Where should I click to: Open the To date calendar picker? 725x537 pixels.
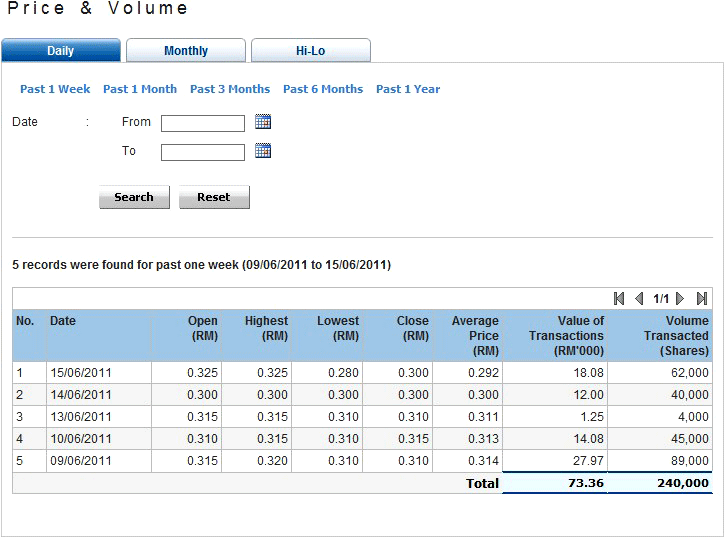pos(263,151)
